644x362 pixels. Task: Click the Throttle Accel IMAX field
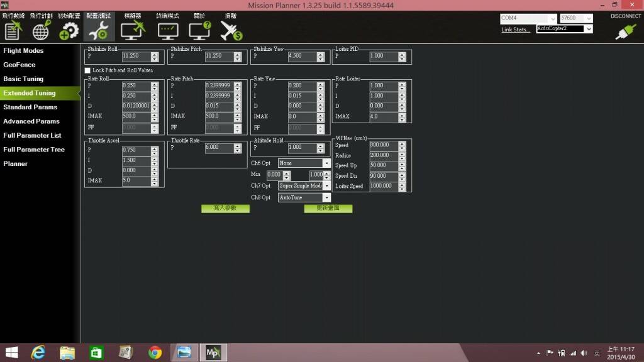tap(136, 180)
